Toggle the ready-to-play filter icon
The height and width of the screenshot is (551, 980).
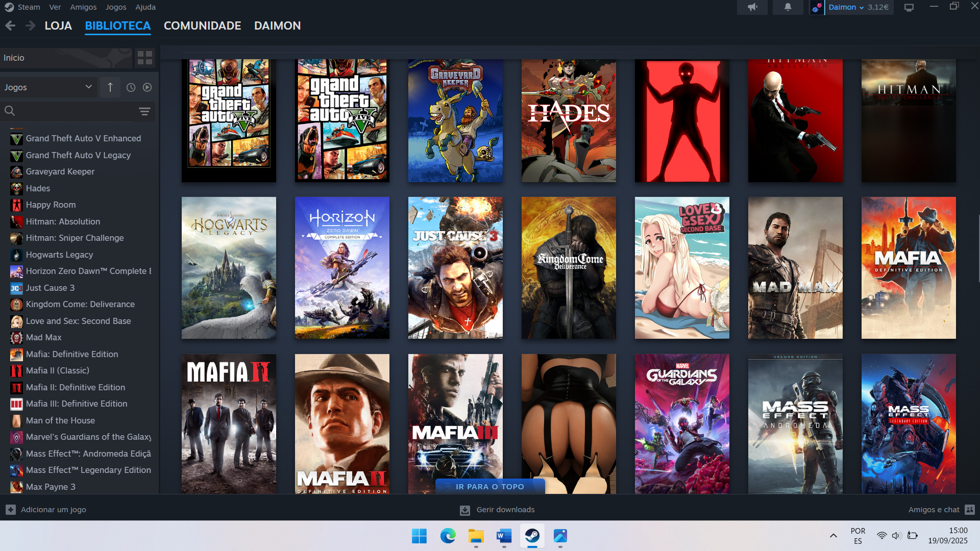(147, 87)
